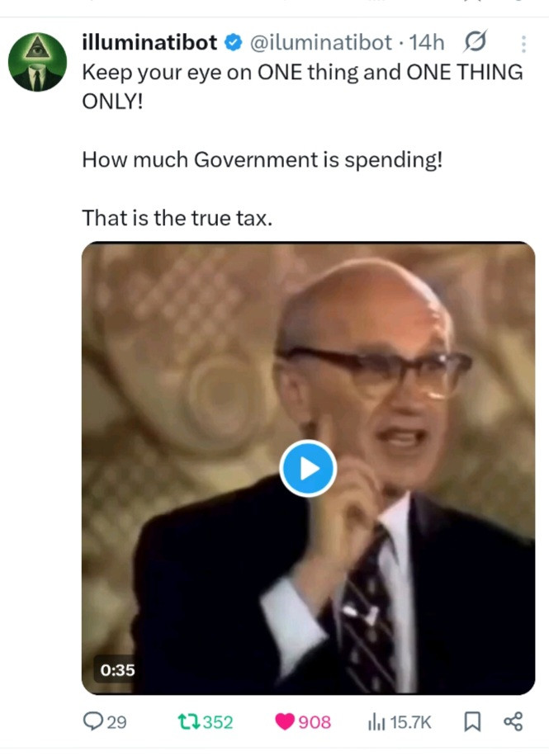Click 'How much Government is spending!' line
This screenshot has width=549, height=756.
pos(262,159)
